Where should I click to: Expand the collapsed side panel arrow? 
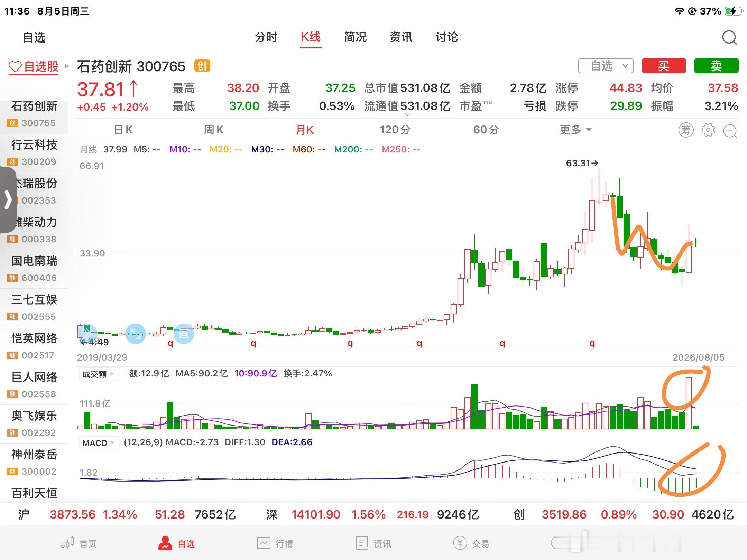(x=8, y=199)
